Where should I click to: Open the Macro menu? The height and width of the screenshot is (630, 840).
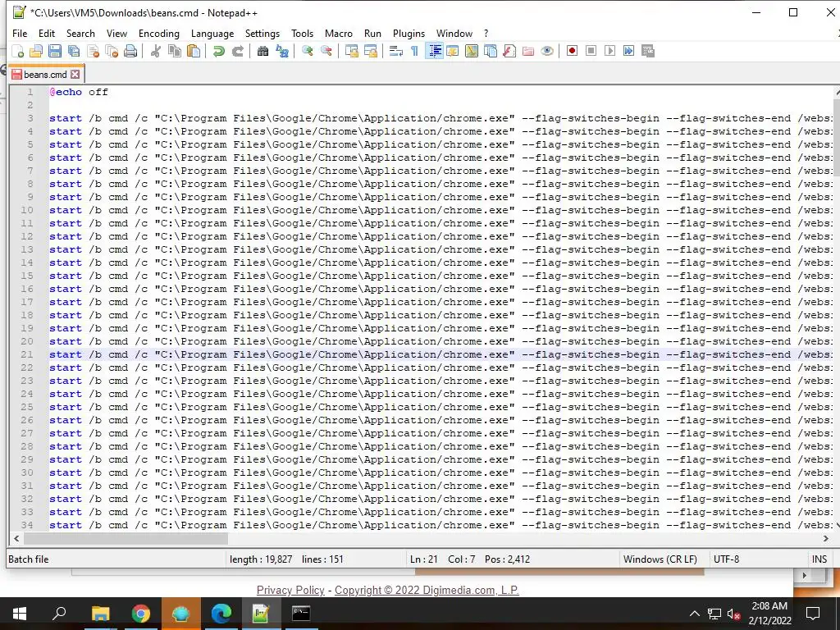click(x=339, y=33)
